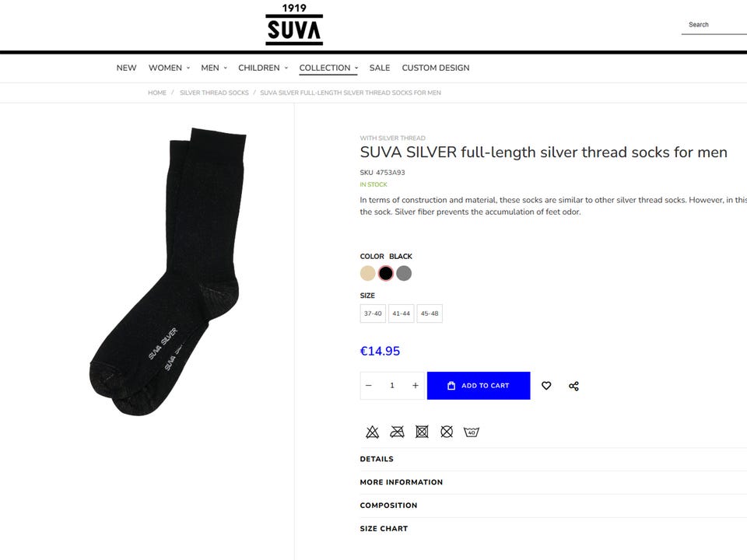Select size 45-48

(x=430, y=313)
